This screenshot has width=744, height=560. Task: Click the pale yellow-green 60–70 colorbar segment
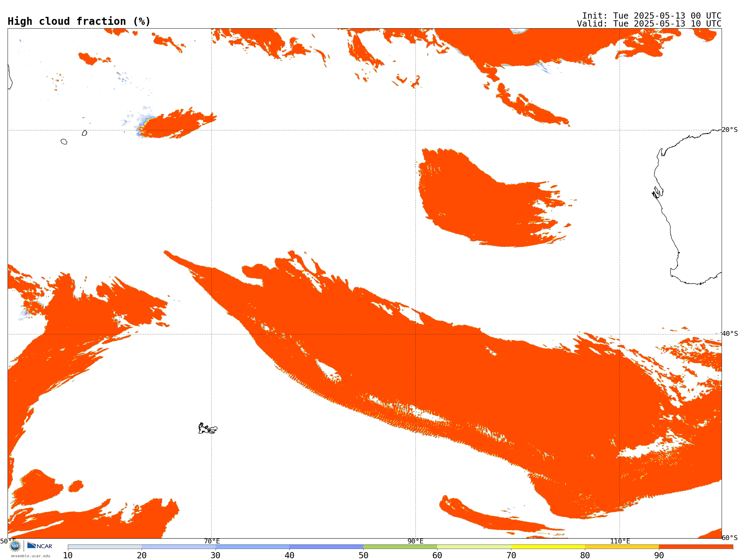click(474, 547)
